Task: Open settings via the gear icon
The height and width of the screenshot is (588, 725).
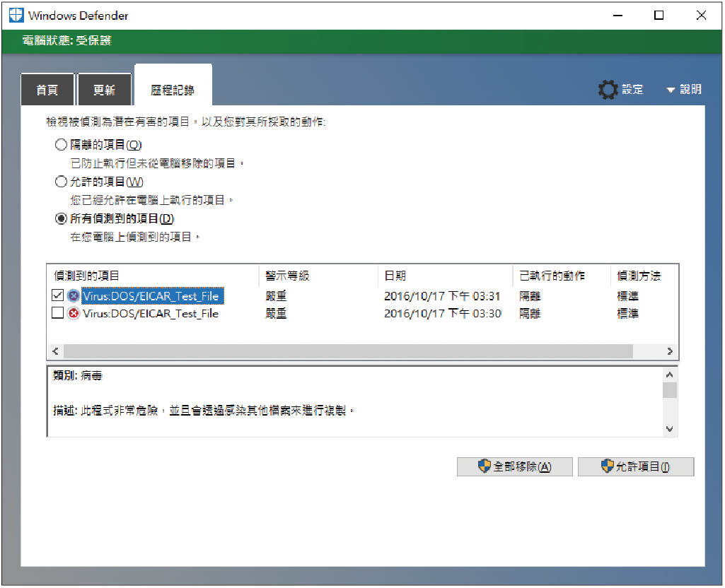Action: pos(608,89)
